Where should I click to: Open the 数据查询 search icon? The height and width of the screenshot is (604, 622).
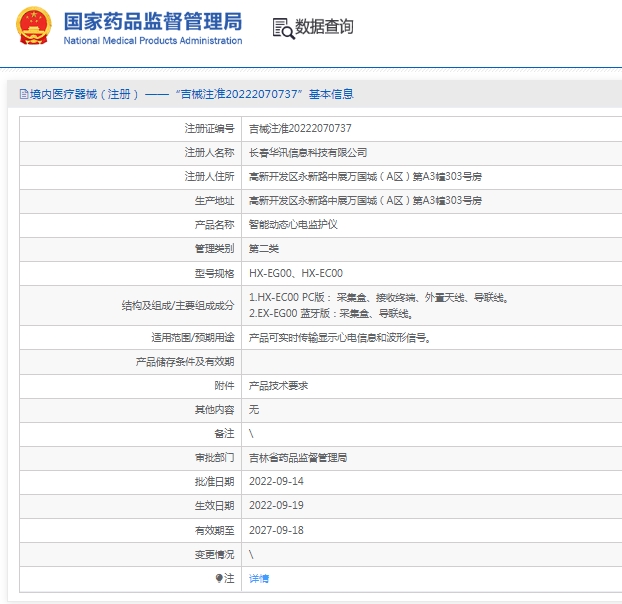click(283, 29)
